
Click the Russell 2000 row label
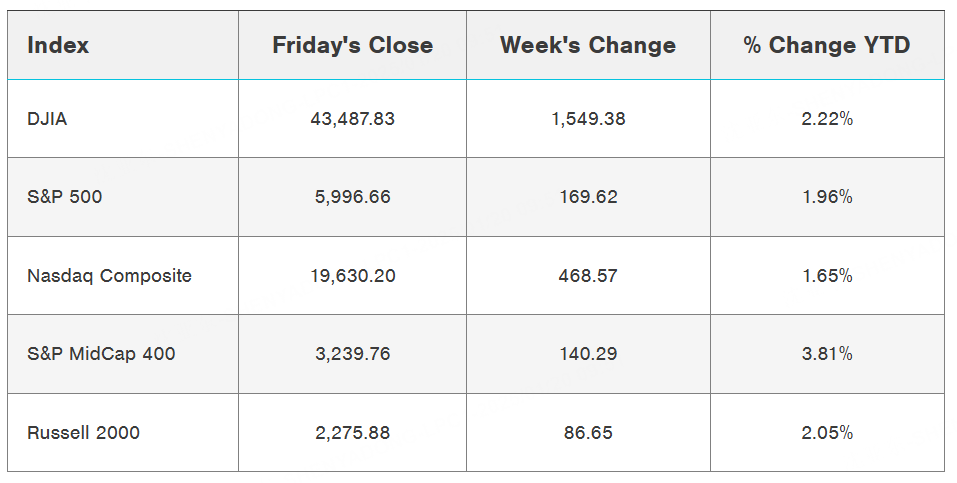(84, 433)
